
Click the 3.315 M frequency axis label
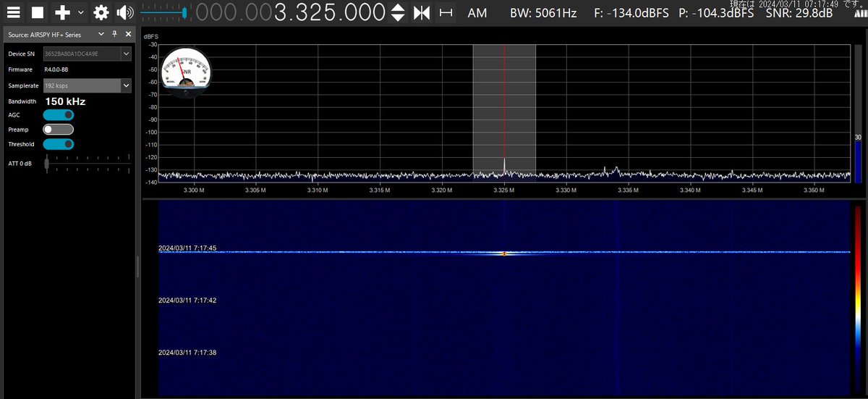click(x=379, y=190)
